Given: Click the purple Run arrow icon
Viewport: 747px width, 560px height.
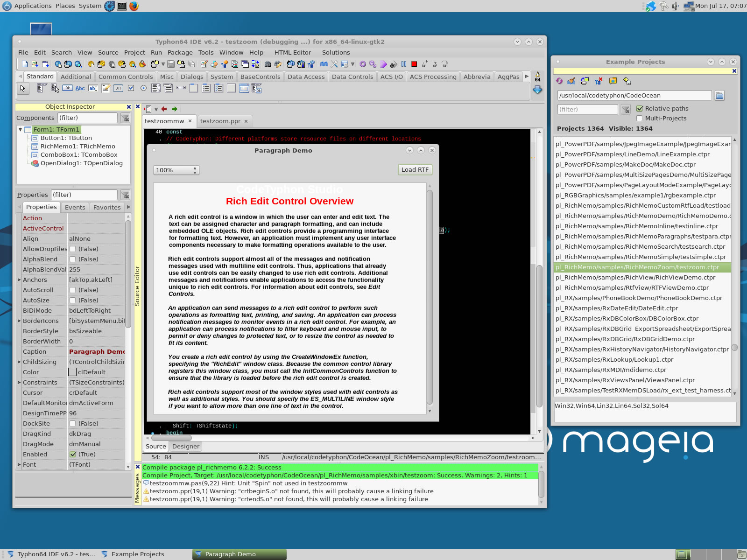Looking at the screenshot, I should pos(383,64).
